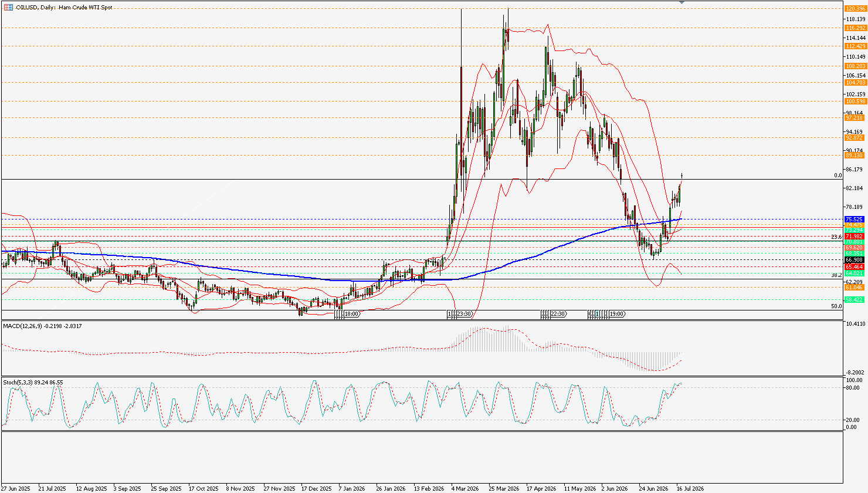Select the Fibonacci 0.0 level label
Viewport: 868px width, 493px height.
click(838, 175)
